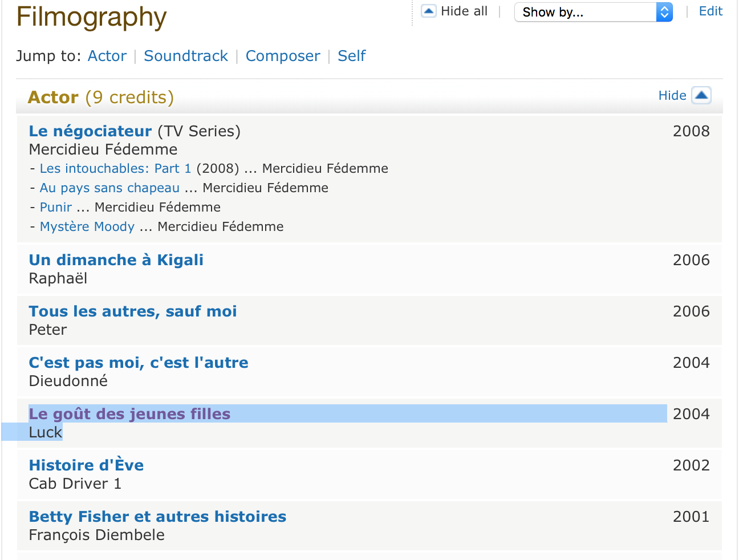Open episode Les intouchables: Part 1
This screenshot has height=560, width=739.
pos(115,169)
